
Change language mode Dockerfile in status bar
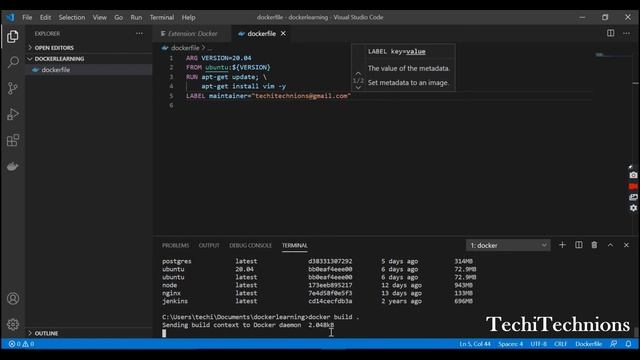pyautogui.click(x=589, y=344)
